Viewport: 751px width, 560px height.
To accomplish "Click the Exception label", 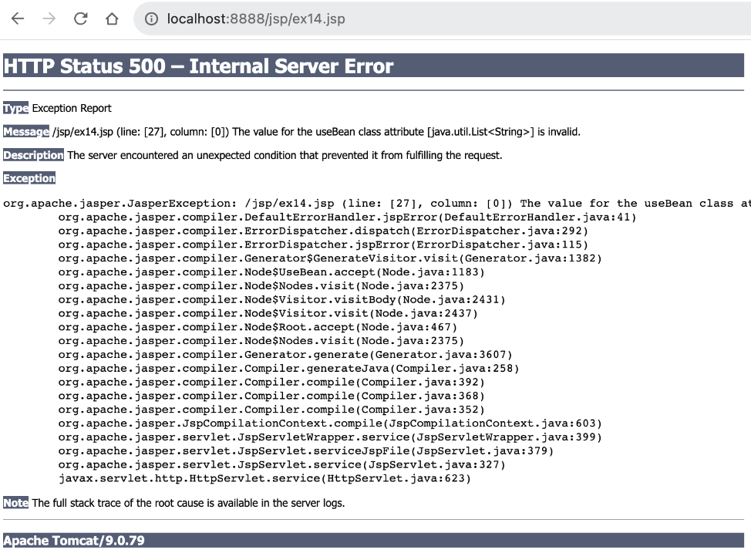I will click(29, 178).
